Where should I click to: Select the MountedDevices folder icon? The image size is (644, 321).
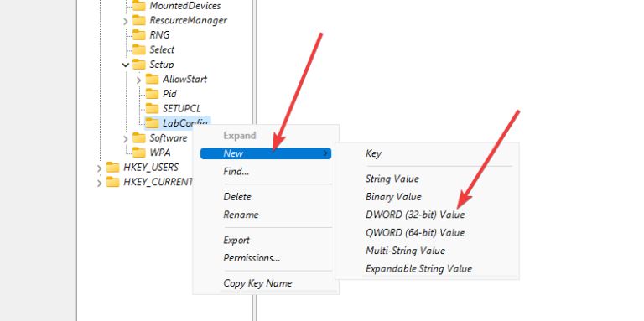(139, 6)
